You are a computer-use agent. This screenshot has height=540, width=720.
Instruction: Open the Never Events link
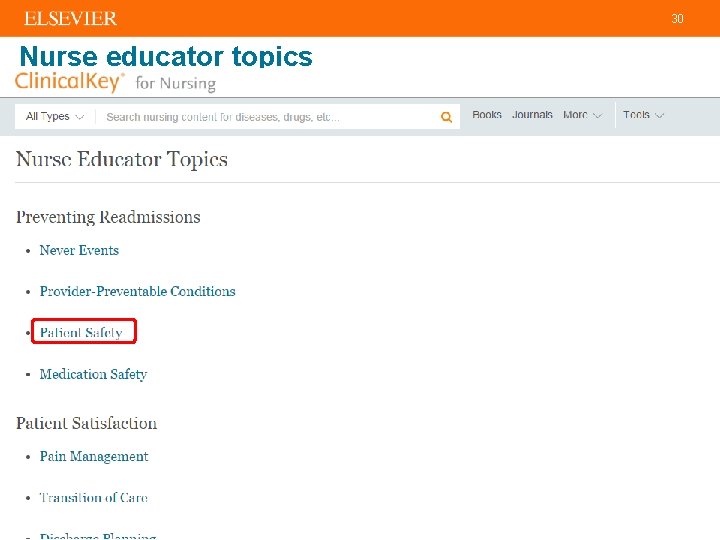[x=79, y=250]
